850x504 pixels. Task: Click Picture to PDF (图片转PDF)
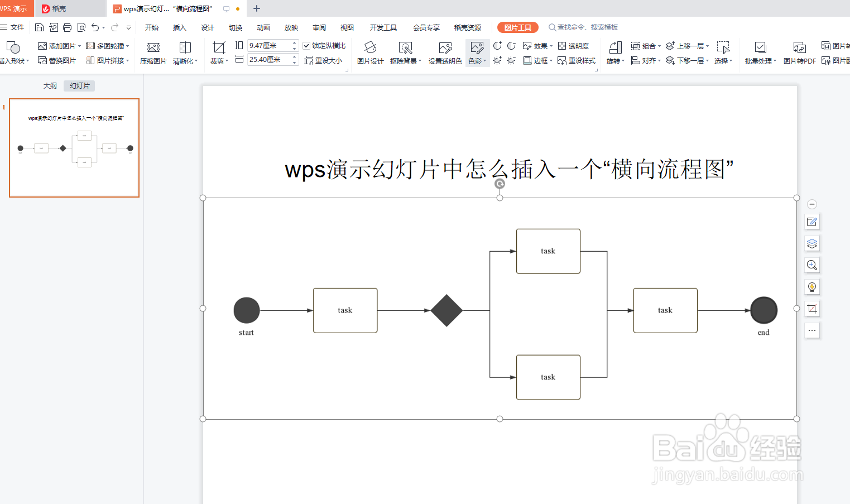(x=799, y=53)
